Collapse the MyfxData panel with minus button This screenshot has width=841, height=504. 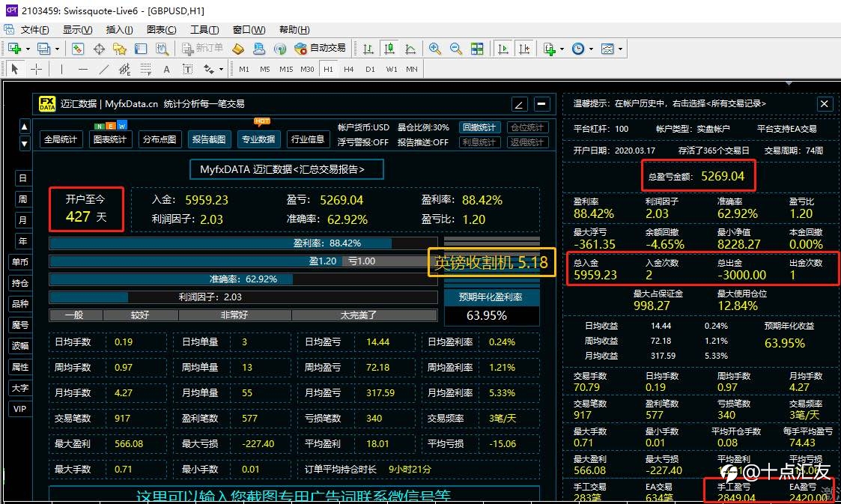[541, 104]
